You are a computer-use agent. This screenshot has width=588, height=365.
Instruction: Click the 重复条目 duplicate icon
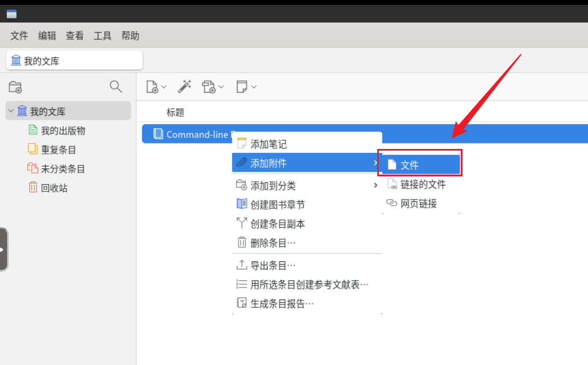coord(33,149)
